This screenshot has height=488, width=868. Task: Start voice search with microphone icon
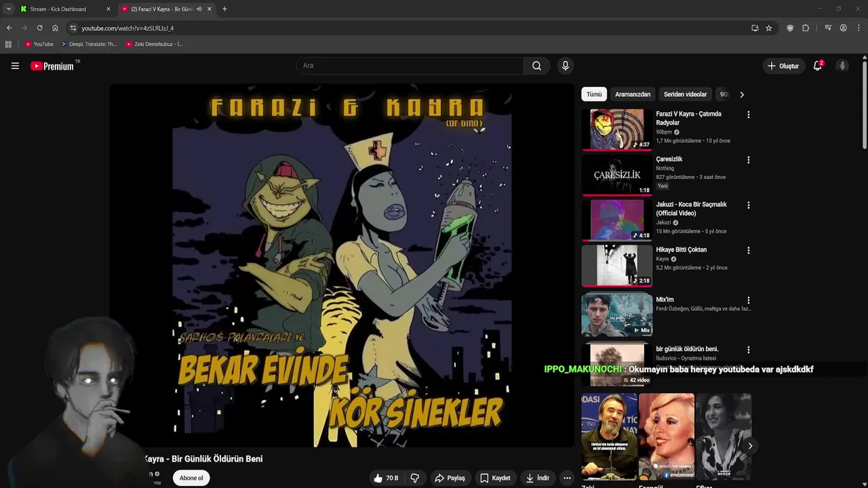(x=565, y=66)
